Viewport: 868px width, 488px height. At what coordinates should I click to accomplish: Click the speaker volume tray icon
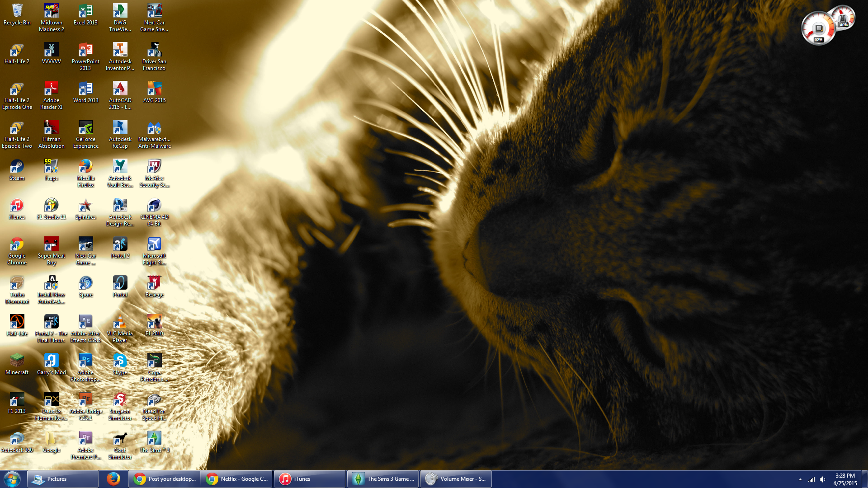point(822,479)
